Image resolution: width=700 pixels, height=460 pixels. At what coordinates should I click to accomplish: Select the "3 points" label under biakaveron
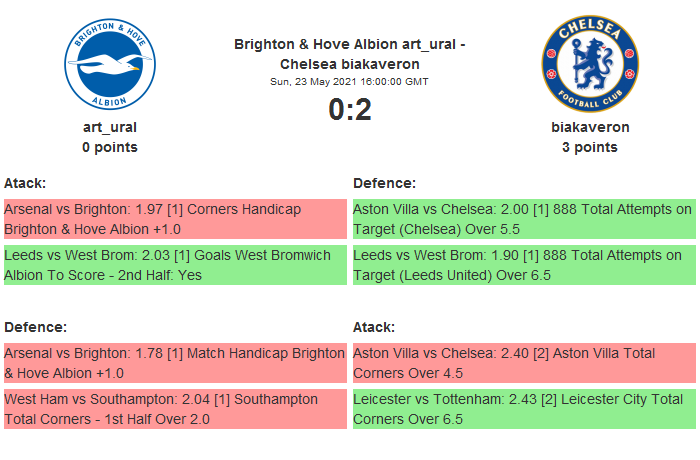coord(590,147)
